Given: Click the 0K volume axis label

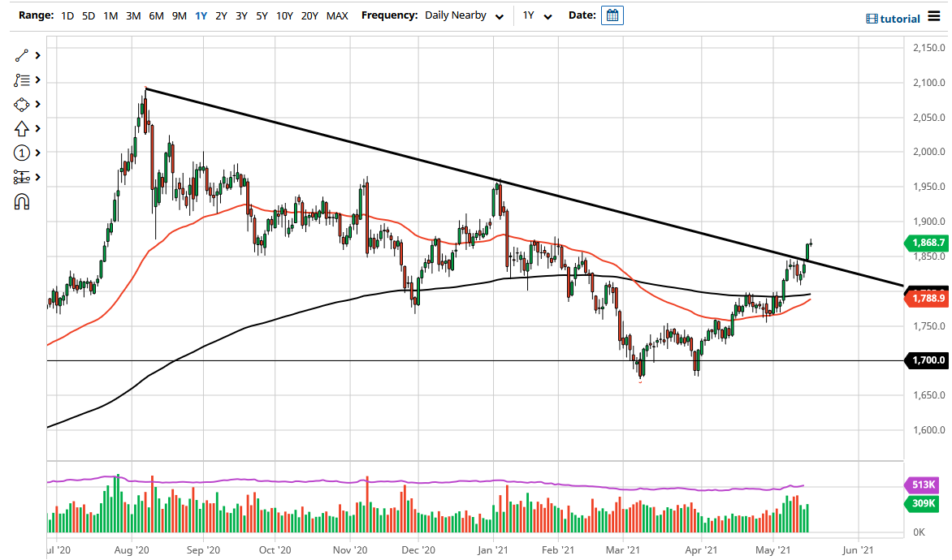Looking at the screenshot, I should point(920,532).
